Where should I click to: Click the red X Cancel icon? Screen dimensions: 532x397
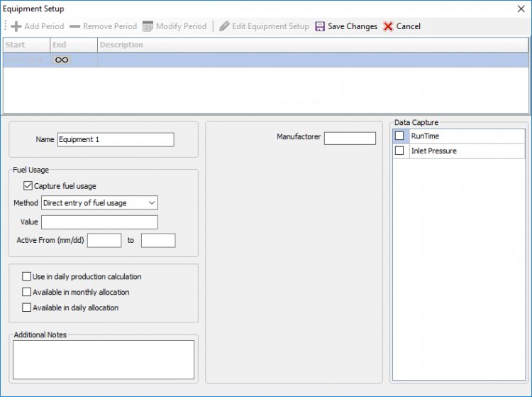point(388,26)
